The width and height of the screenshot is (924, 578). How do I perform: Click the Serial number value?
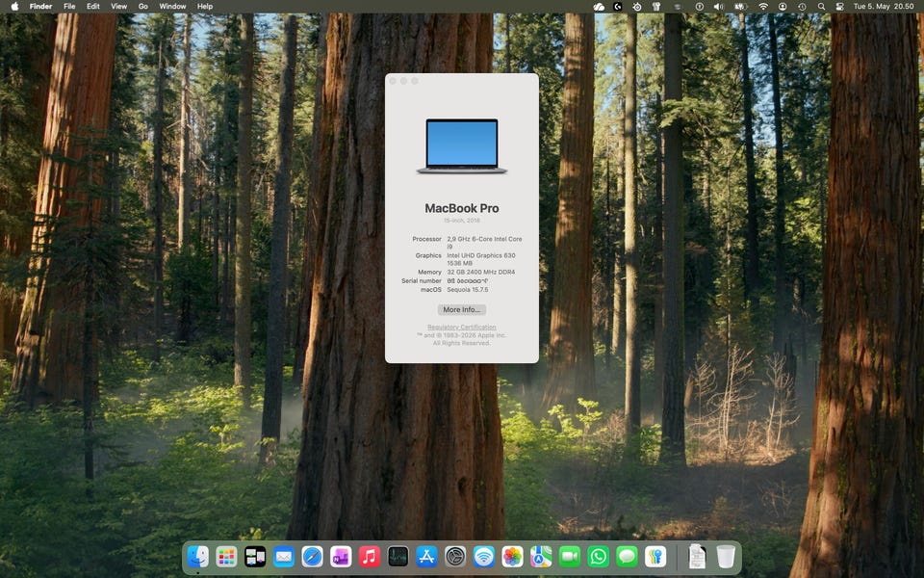468,281
